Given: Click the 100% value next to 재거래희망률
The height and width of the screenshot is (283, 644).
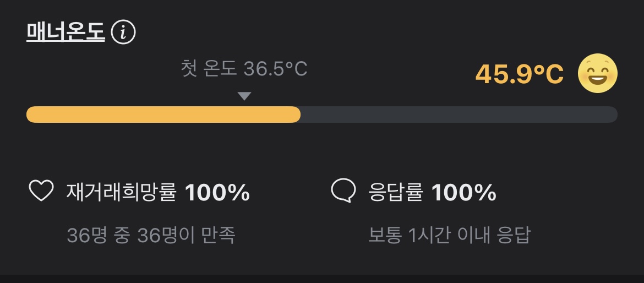Looking at the screenshot, I should [217, 193].
